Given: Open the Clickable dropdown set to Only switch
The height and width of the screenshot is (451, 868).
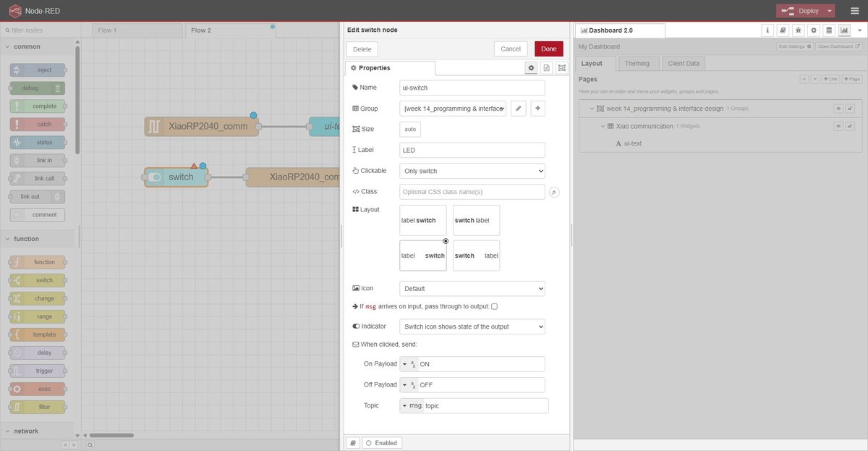Looking at the screenshot, I should (472, 171).
